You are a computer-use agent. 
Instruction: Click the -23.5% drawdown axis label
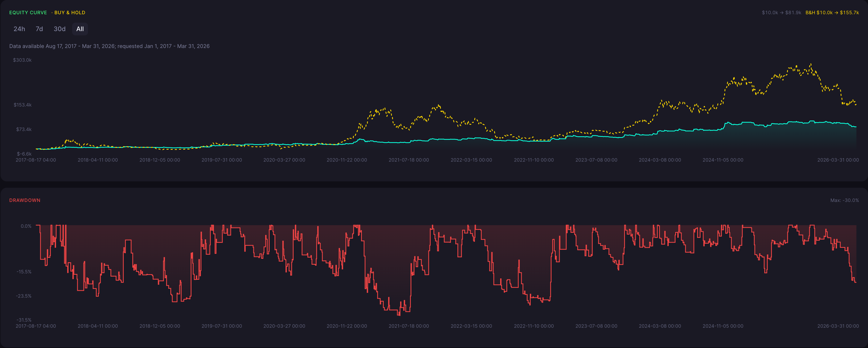point(24,296)
